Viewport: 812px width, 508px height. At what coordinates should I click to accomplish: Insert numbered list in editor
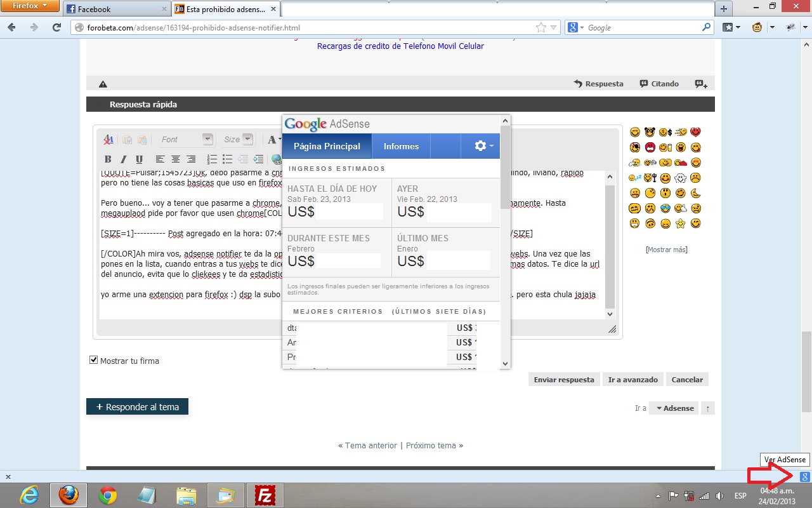tap(213, 159)
